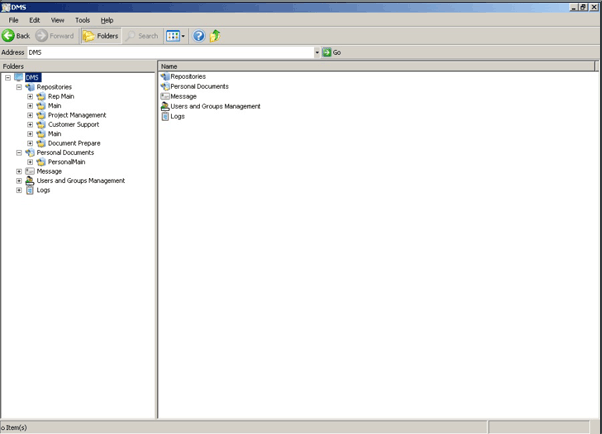The image size is (602, 434).
Task: Select PersonalMain in folder tree
Action: click(66, 162)
